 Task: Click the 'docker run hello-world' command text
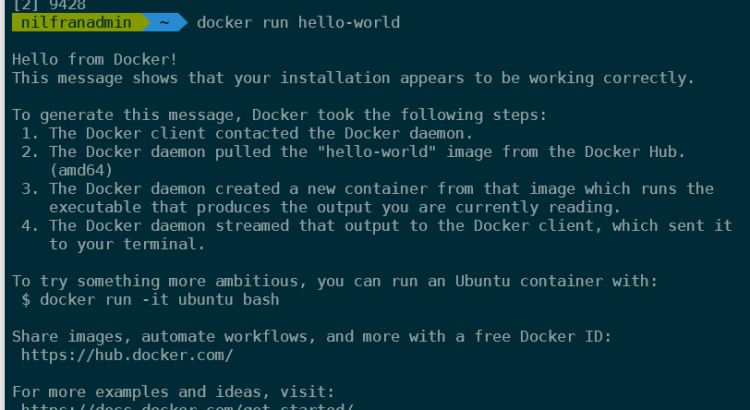298,22
